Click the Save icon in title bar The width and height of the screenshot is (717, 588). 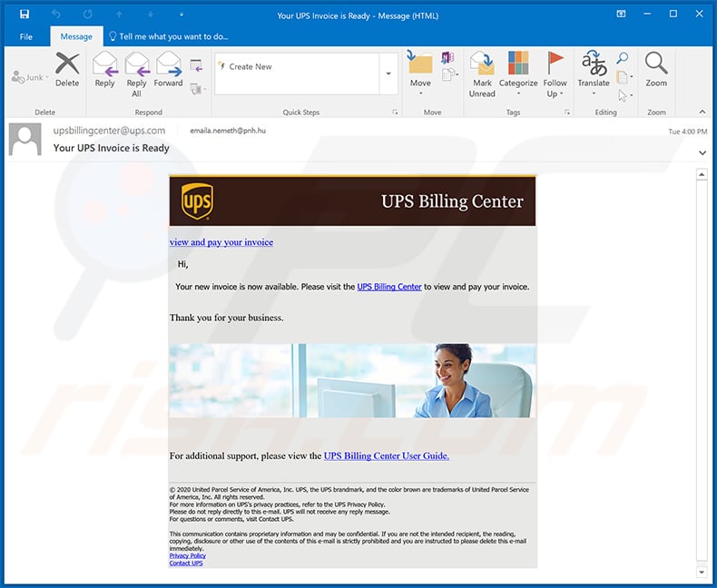(x=25, y=15)
